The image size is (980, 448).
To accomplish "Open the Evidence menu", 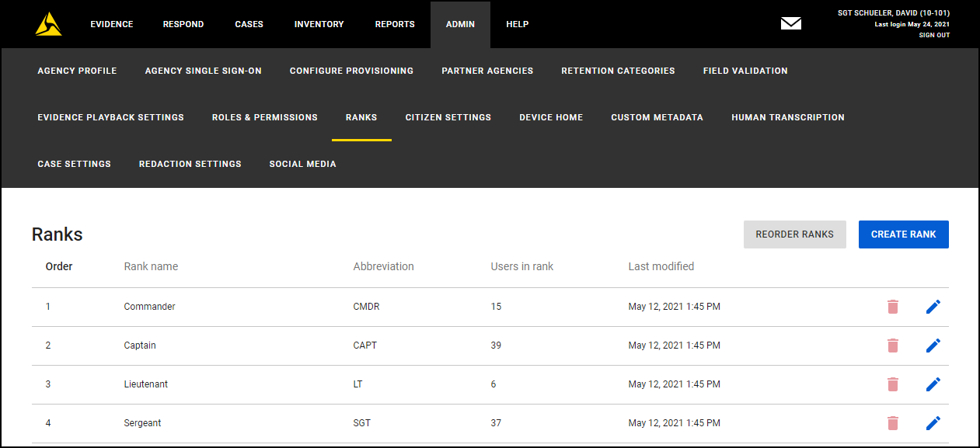I will click(111, 24).
